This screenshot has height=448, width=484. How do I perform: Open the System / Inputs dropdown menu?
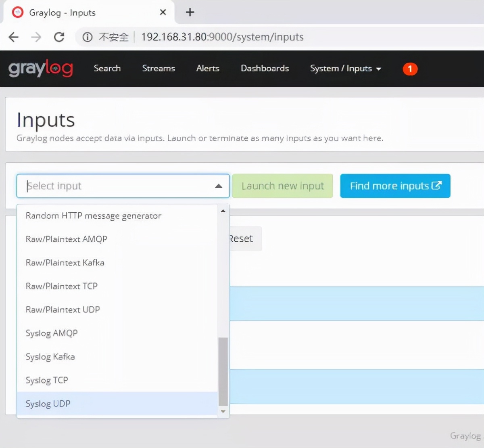pyautogui.click(x=345, y=69)
